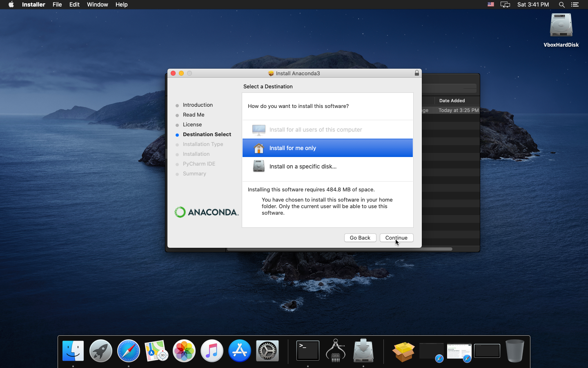Open Finder from the dock

[73, 351]
